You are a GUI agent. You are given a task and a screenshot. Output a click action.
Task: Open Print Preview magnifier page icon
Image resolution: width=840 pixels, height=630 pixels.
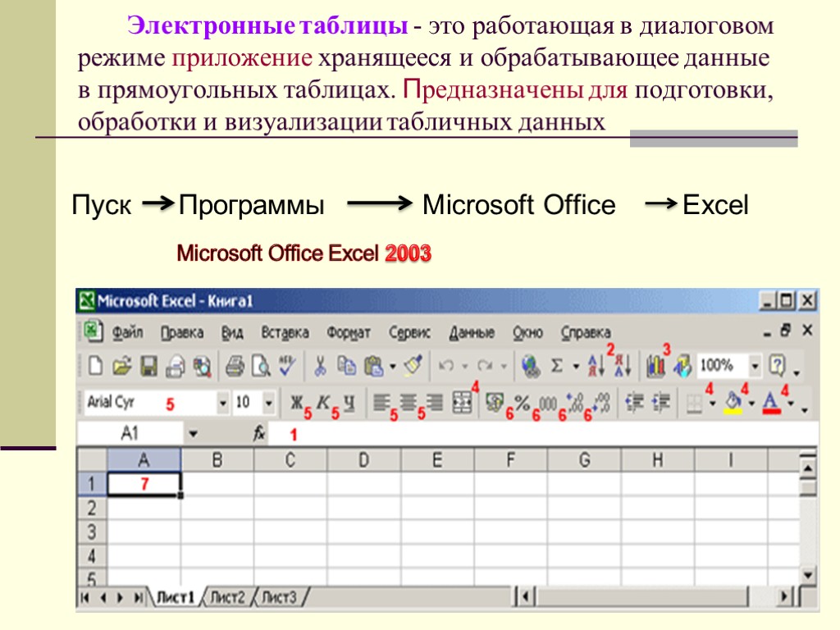262,367
